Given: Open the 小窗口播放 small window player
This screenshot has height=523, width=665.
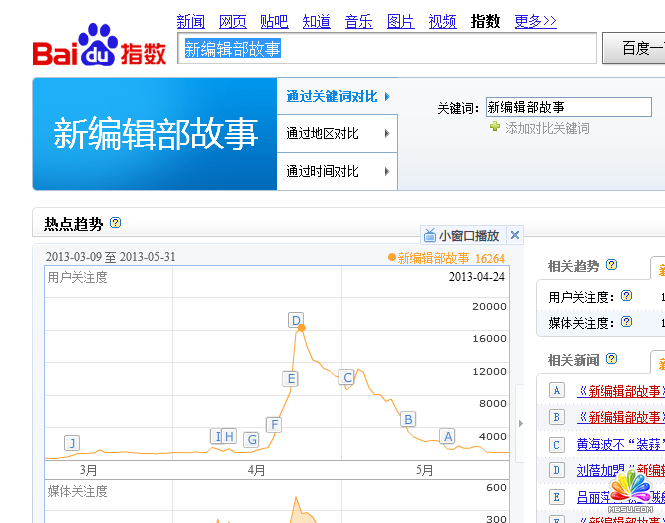Looking at the screenshot, I should tap(461, 236).
